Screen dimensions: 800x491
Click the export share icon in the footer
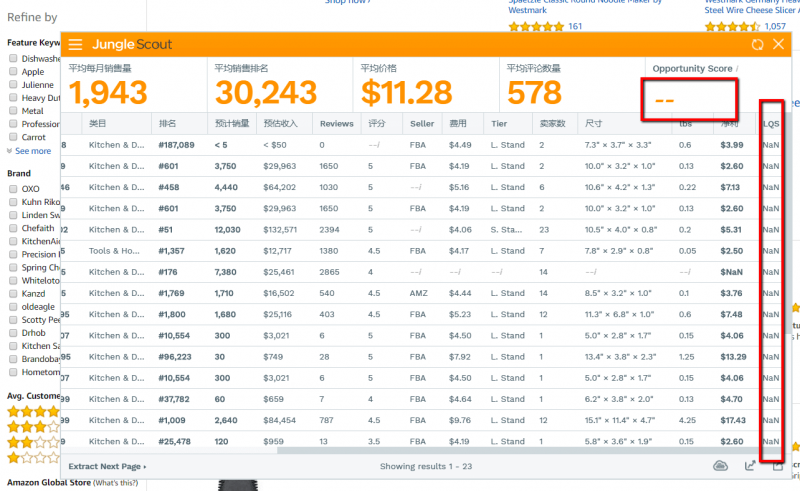tap(778, 466)
